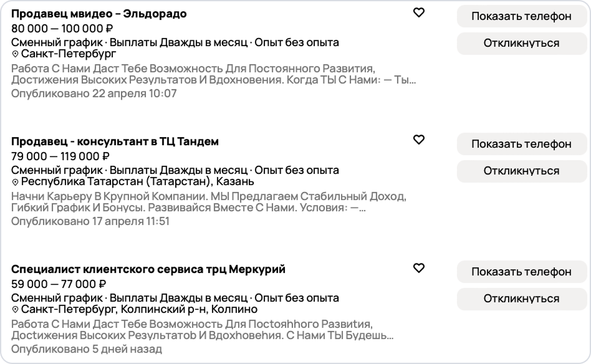Image resolution: width=591 pixels, height=364 pixels.
Task: Favorite the Продавец мвидео – Эльдорадо listing heart
Action: click(419, 12)
